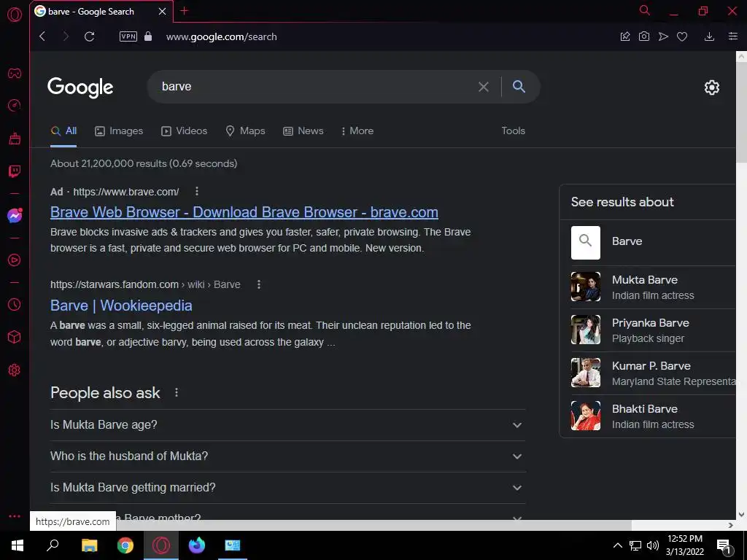Click the snapshot camera icon
The image size is (747, 560).
click(644, 36)
